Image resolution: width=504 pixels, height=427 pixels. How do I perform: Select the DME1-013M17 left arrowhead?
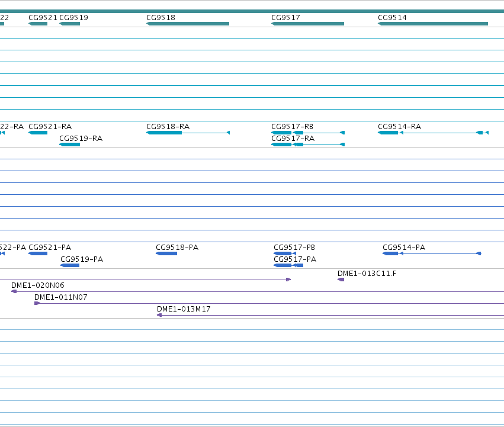point(159,316)
